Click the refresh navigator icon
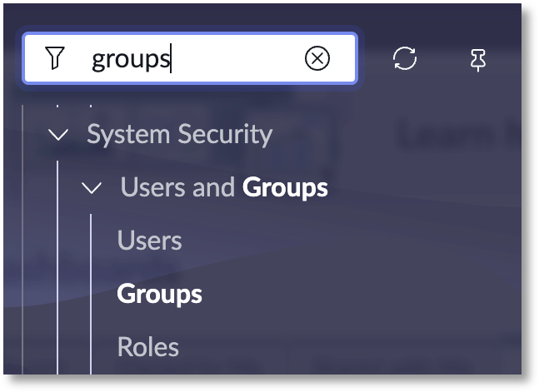The height and width of the screenshot is (392, 539). [405, 58]
